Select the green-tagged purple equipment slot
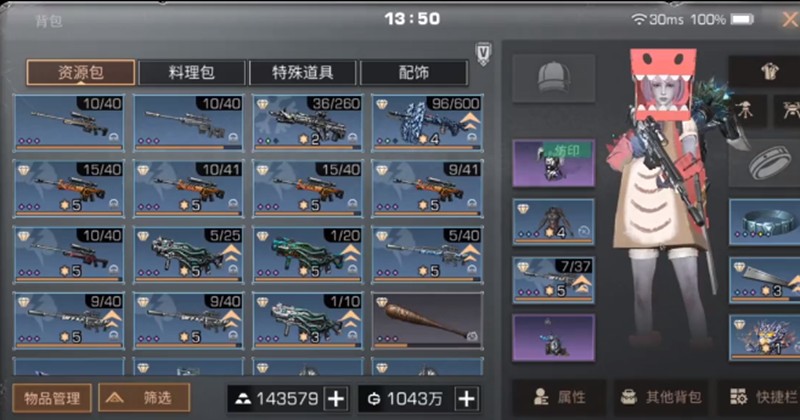800x420 pixels. 554,163
